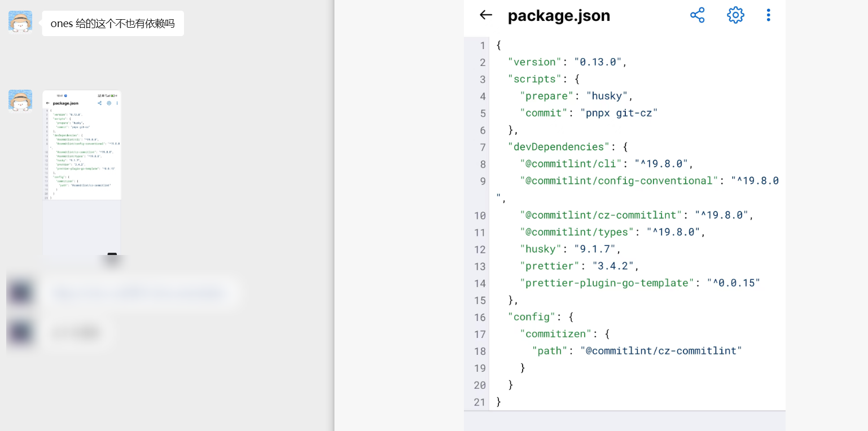Click the package.json title text
Viewport: 868px width, 431px height.
pyautogui.click(x=559, y=16)
